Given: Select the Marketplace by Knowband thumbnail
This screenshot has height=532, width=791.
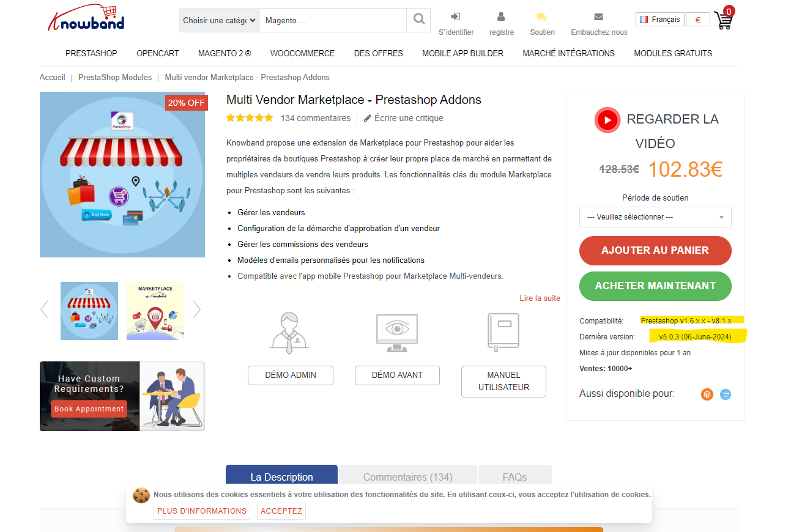Looking at the screenshot, I should coord(155,311).
